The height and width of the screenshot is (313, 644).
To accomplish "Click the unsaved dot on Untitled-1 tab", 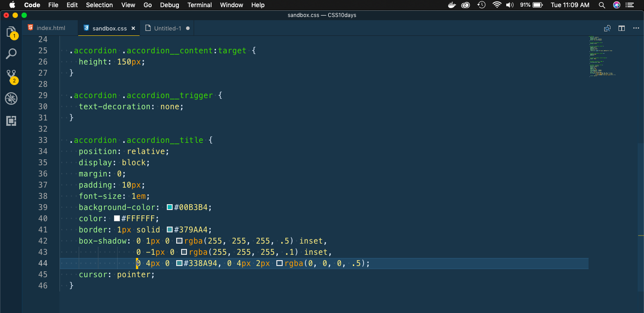I will [x=188, y=28].
